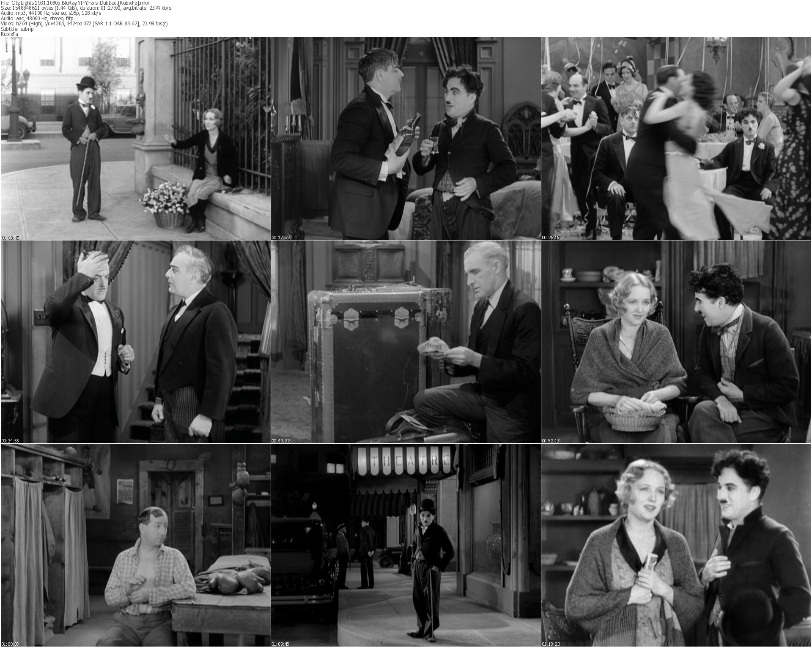Open the thumbnail of the man in a plaid shirt
Screen dimensions: 812x647
135,545
